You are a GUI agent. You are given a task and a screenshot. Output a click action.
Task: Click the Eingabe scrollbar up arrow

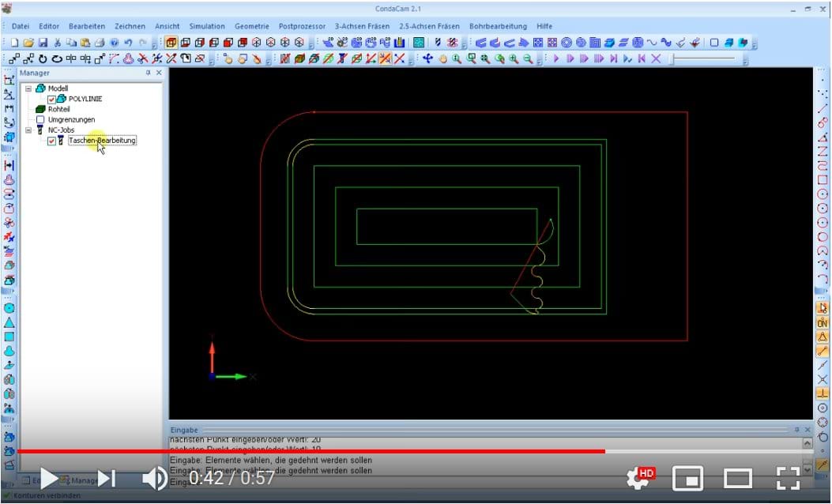808,443
